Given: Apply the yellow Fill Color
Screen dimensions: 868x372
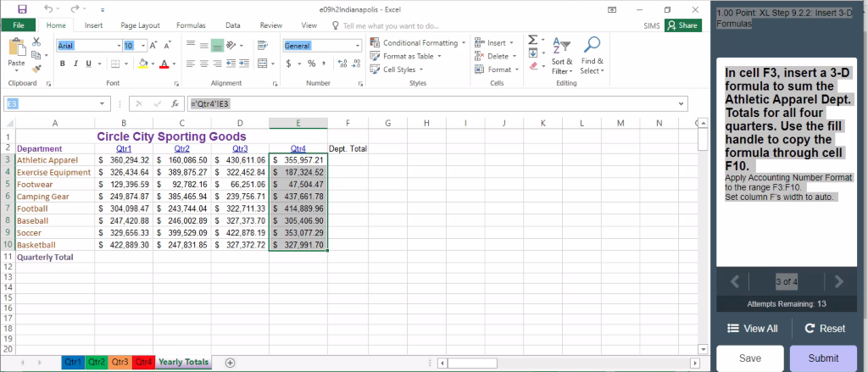Looking at the screenshot, I should click(x=142, y=64).
